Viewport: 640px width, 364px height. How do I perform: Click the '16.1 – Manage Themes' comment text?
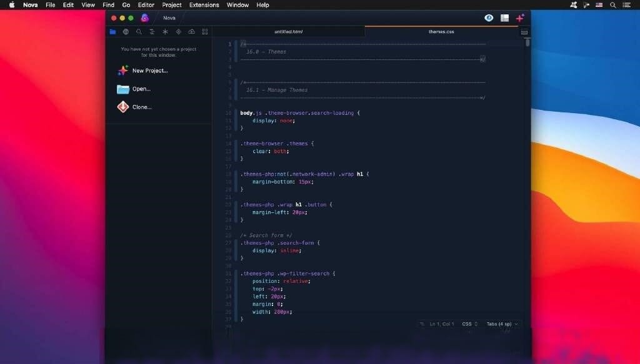pos(277,90)
